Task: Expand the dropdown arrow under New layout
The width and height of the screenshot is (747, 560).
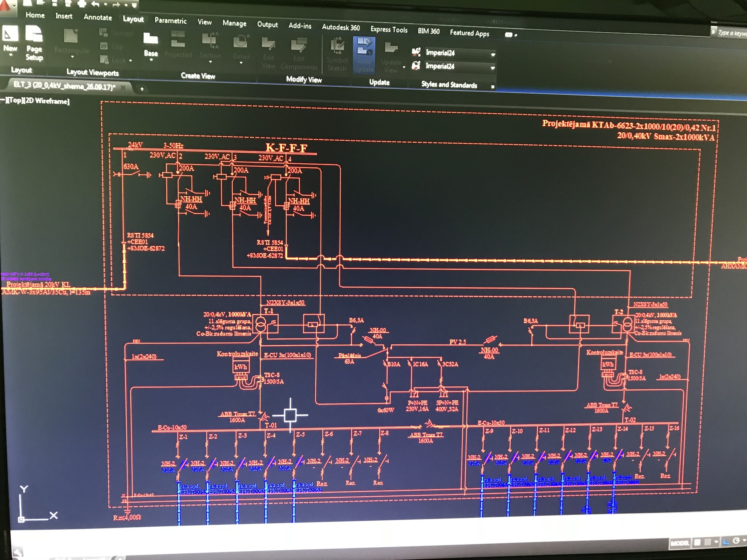Action: pyautogui.click(x=11, y=55)
